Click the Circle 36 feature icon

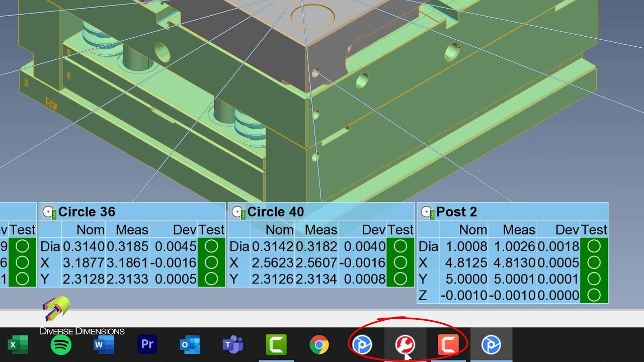click(x=49, y=212)
